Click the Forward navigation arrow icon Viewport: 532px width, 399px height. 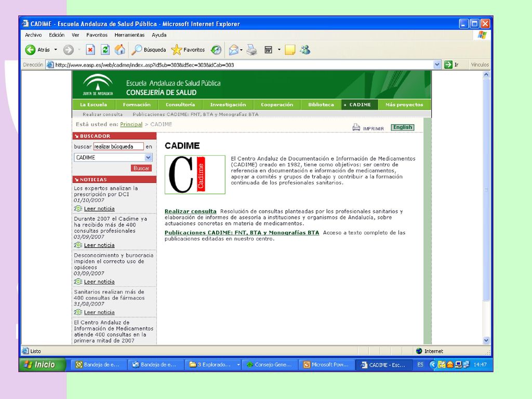[68, 50]
